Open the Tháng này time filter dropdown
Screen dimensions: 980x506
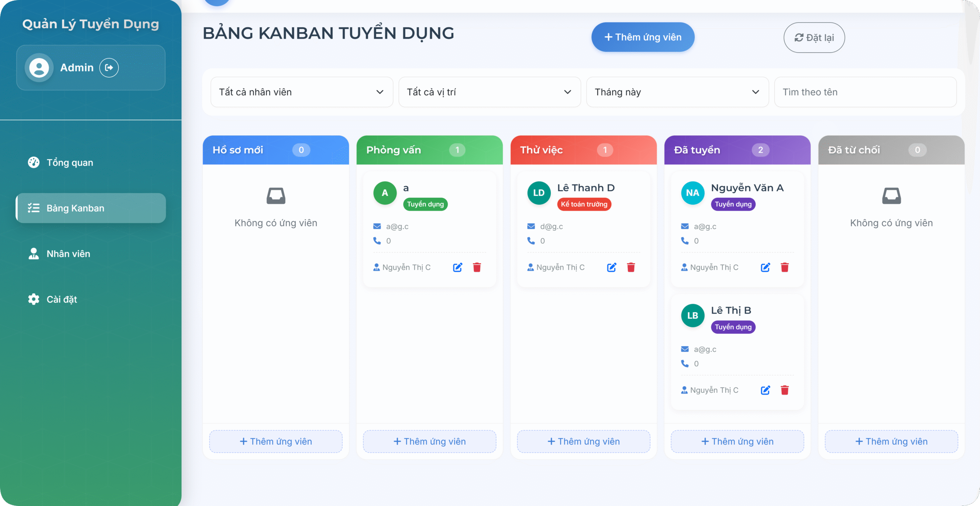point(677,92)
